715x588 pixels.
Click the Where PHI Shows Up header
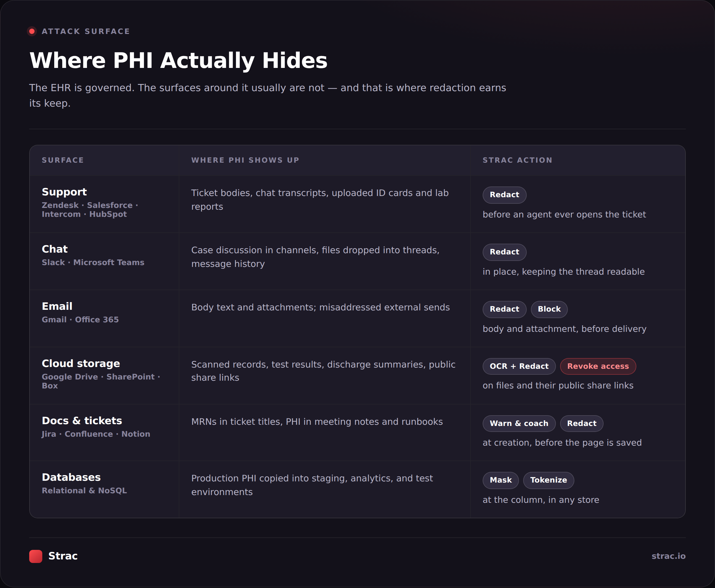[245, 160]
